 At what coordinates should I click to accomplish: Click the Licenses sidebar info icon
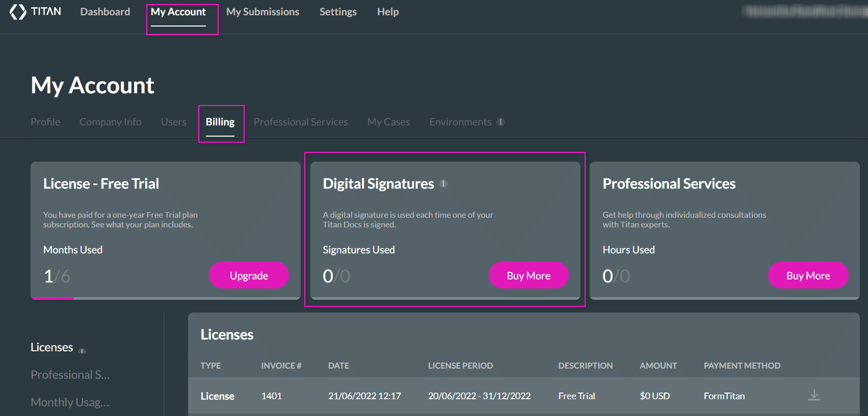click(82, 350)
